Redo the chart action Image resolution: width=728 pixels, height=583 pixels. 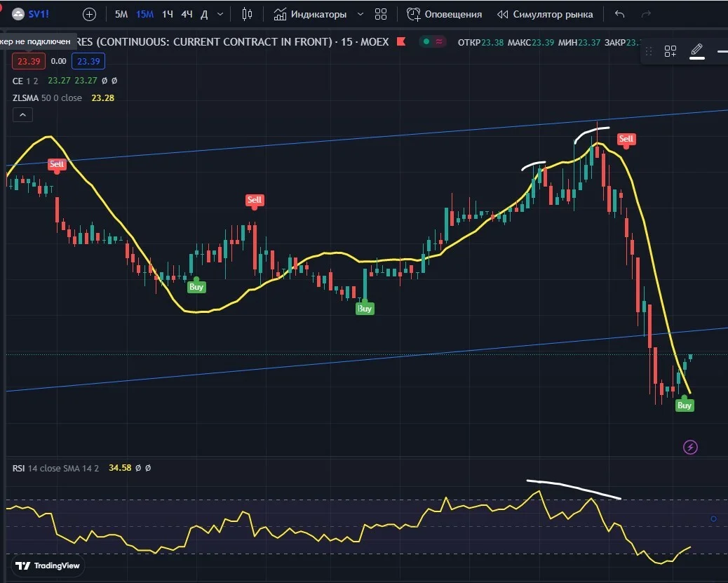pyautogui.click(x=646, y=15)
